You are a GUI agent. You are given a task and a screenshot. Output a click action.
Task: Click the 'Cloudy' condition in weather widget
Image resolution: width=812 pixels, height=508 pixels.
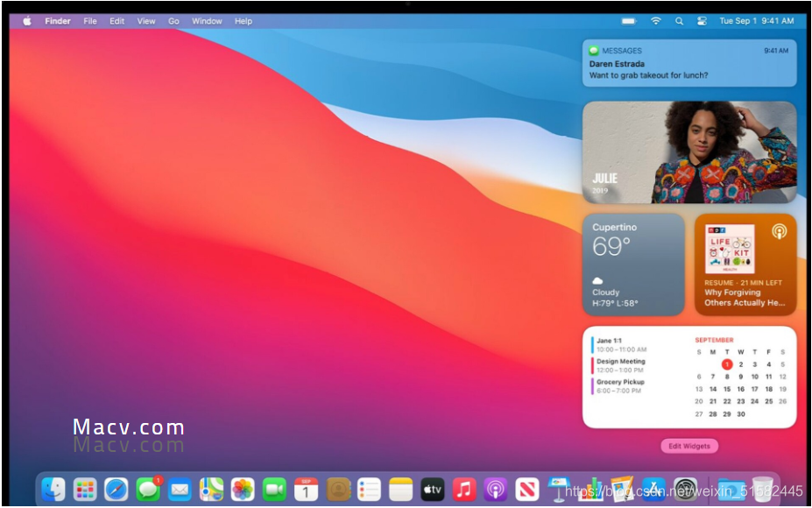pyautogui.click(x=606, y=292)
